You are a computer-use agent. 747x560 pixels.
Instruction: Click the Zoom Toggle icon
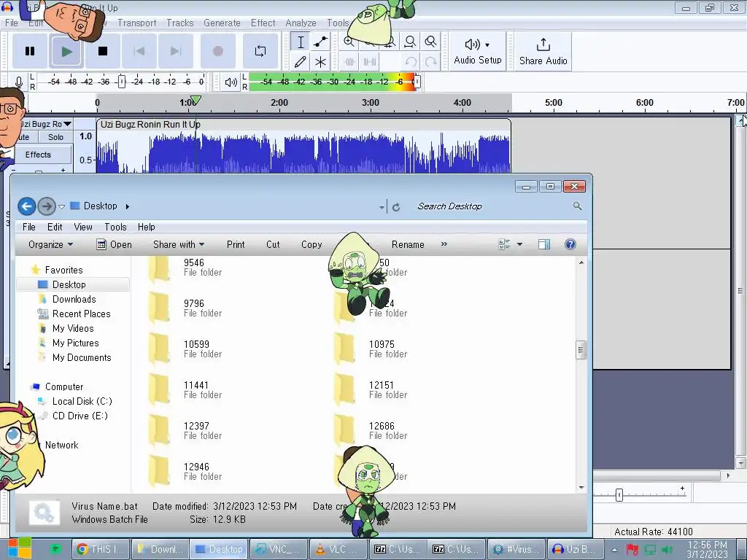430,42
